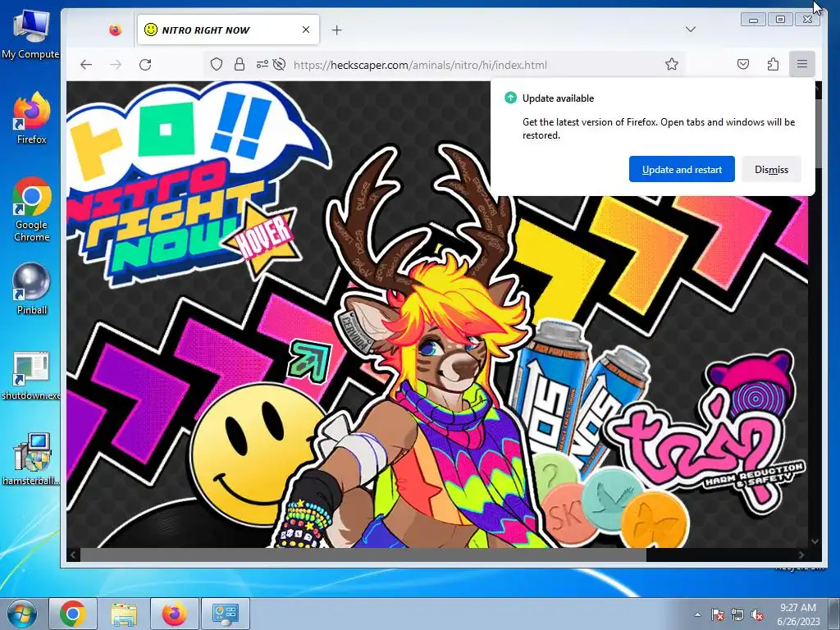
Task: Reload the current page
Action: 145,65
